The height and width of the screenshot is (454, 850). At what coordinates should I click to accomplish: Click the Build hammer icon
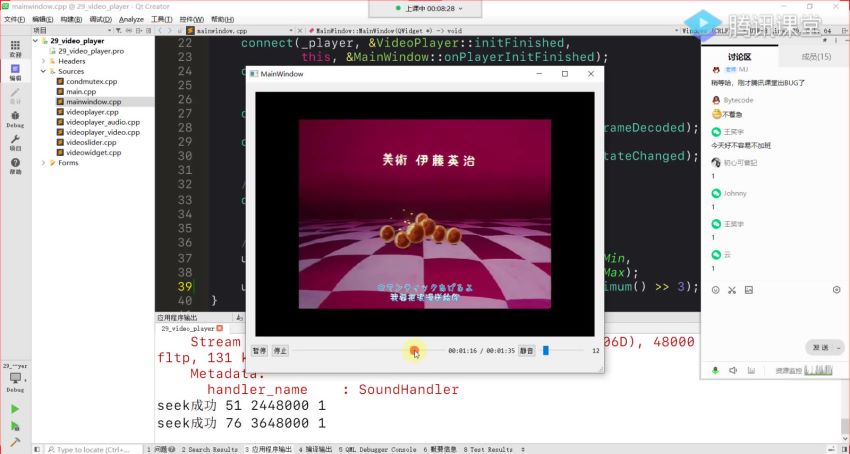[x=15, y=442]
